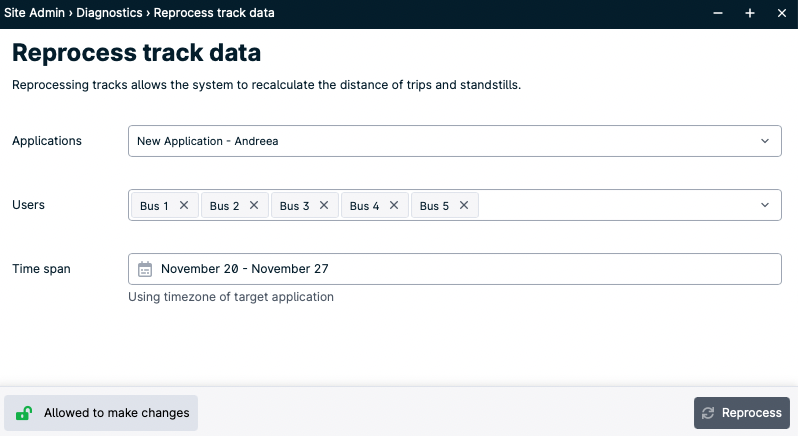Remove Bus 1 from Users
The image size is (798, 436).
184,205
